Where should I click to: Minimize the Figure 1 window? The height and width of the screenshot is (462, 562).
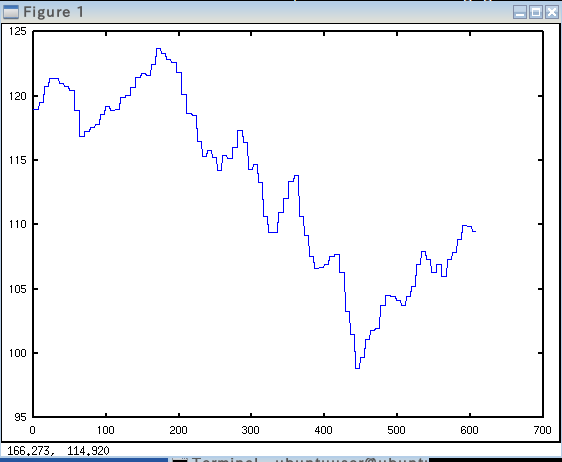coord(520,12)
